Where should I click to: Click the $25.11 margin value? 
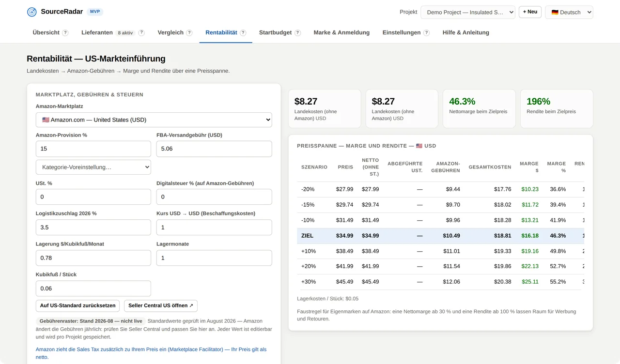click(530, 282)
